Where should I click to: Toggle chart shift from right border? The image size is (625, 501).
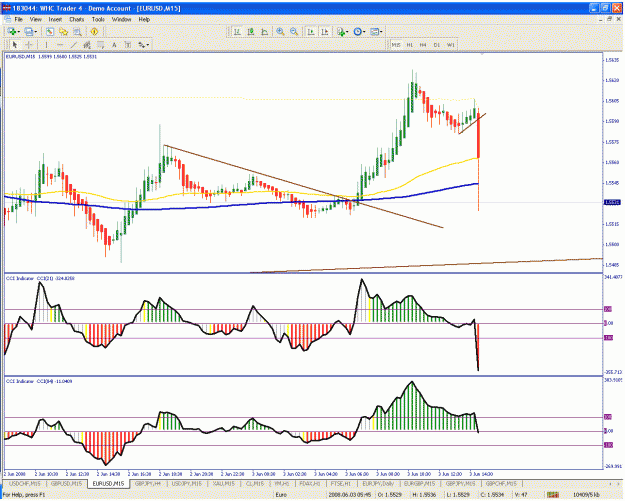(x=324, y=31)
